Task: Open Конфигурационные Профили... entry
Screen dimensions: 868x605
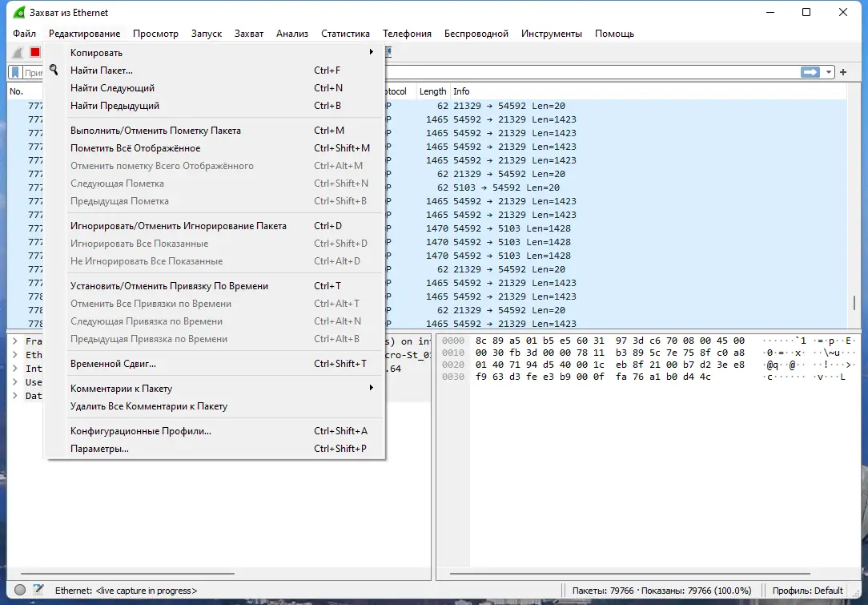Action: coord(215,431)
